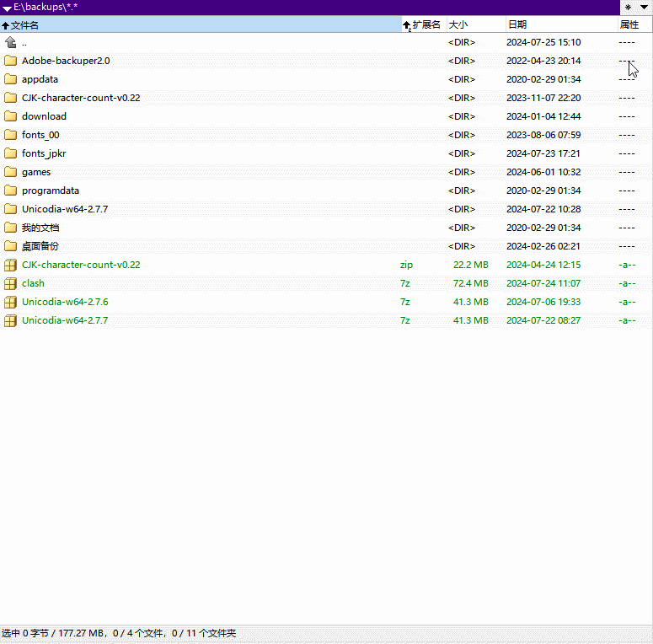This screenshot has height=644, width=653.
Task: Click the fonts_jpkr folder icon
Action: [10, 153]
